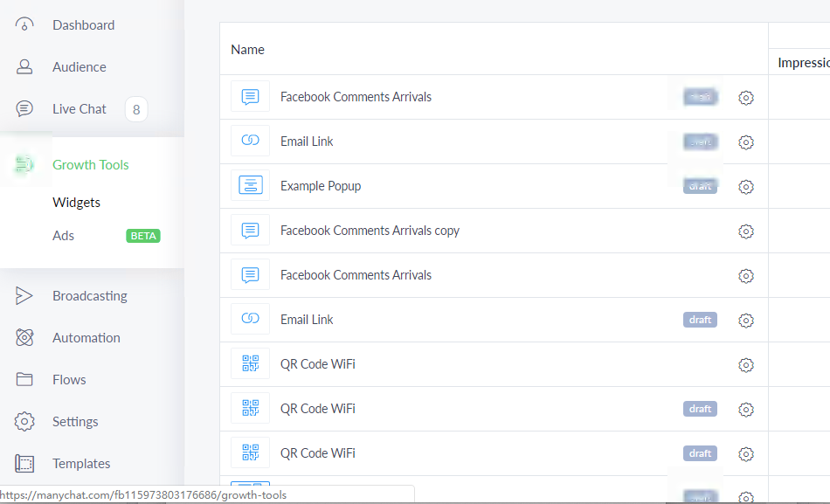Viewport: 830px width, 504px height.
Task: Open gear menu for QR Code WiFi without draft badge
Action: coord(745,365)
